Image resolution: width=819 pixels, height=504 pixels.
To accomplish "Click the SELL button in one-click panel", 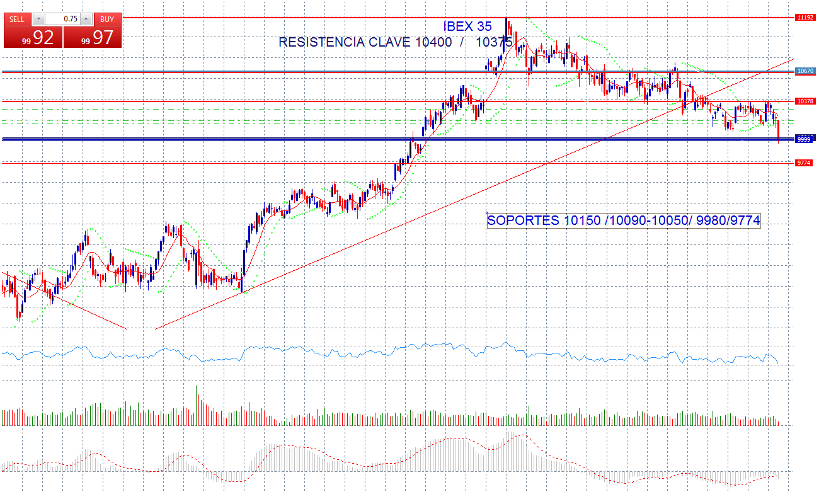I will coord(17,19).
